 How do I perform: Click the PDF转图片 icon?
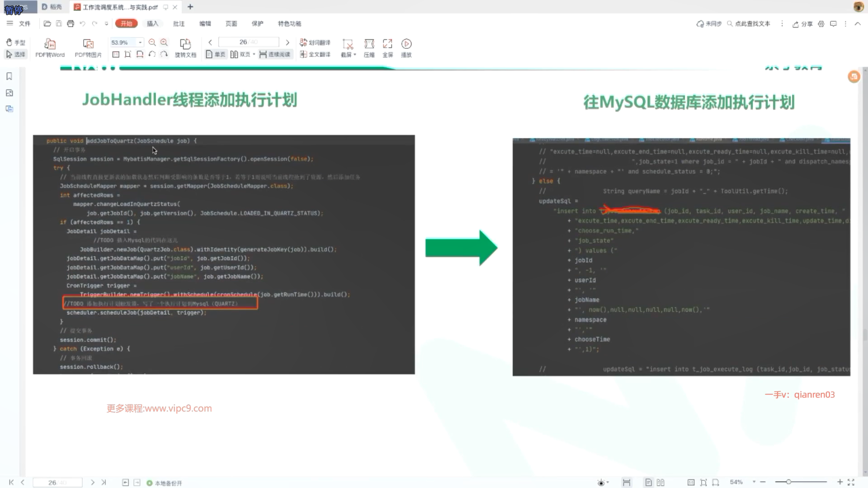point(88,44)
